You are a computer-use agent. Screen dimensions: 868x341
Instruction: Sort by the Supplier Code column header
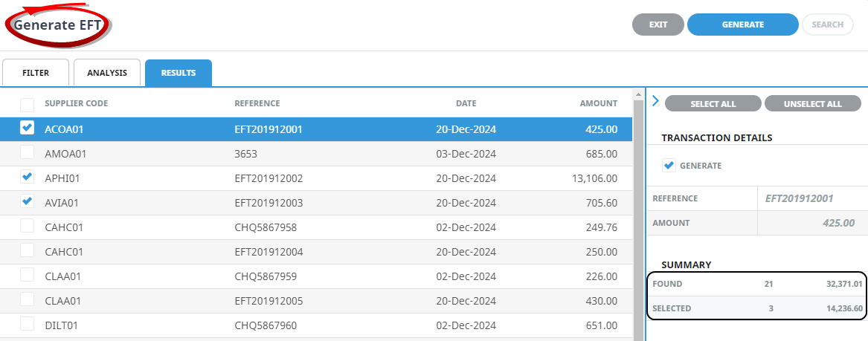point(76,103)
